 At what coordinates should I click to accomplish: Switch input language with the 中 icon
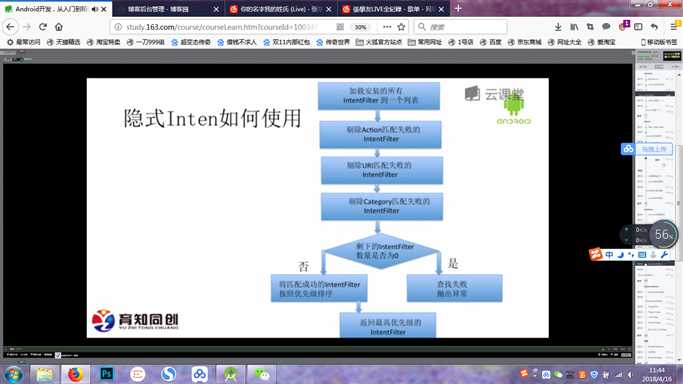tap(609, 255)
